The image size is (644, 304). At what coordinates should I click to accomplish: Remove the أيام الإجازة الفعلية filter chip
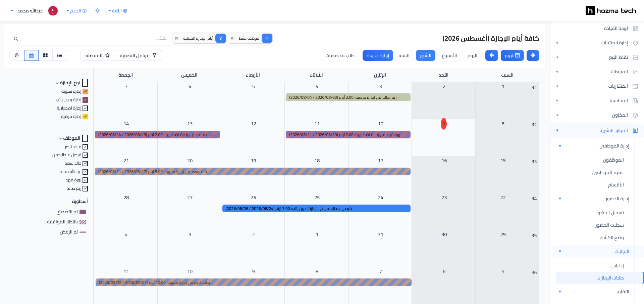(x=176, y=38)
